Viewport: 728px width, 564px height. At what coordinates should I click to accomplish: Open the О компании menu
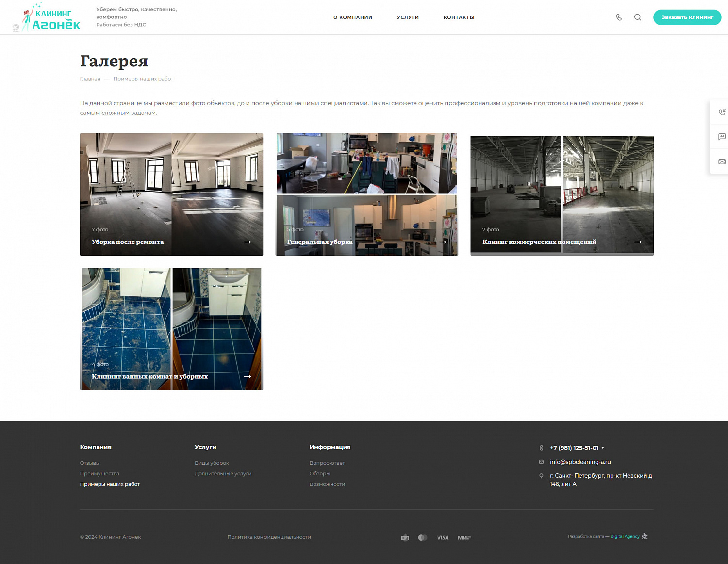[353, 17]
